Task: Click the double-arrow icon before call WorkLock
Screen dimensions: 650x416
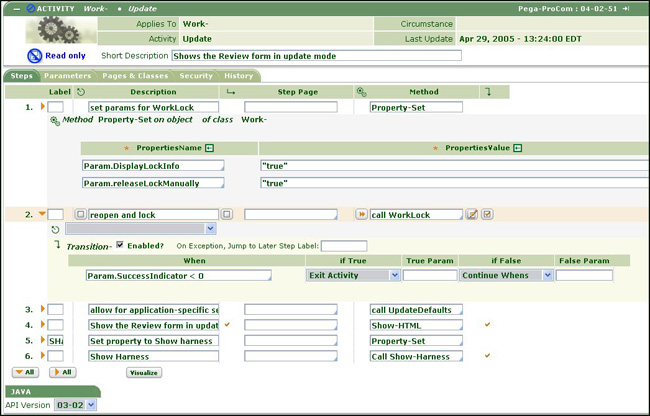Action: (361, 214)
